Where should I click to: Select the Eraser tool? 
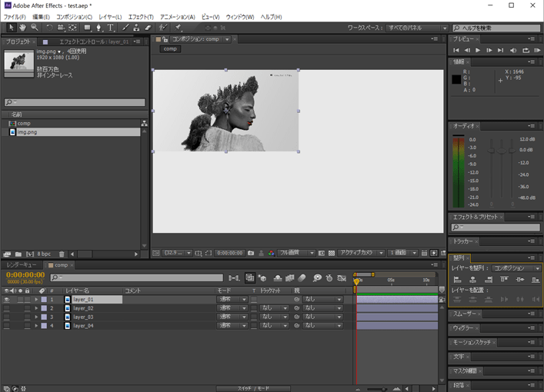(148, 28)
